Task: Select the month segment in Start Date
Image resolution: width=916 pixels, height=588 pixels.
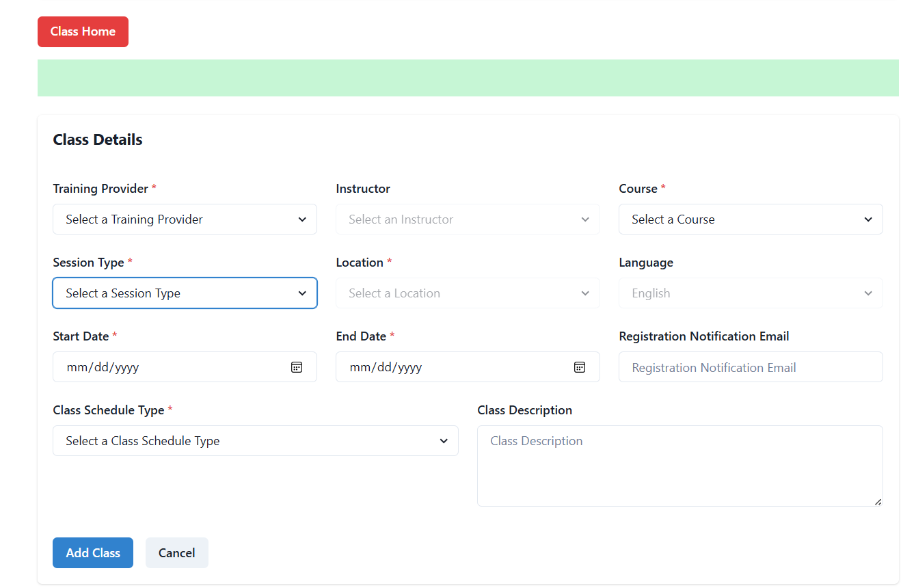Action: tap(76, 367)
